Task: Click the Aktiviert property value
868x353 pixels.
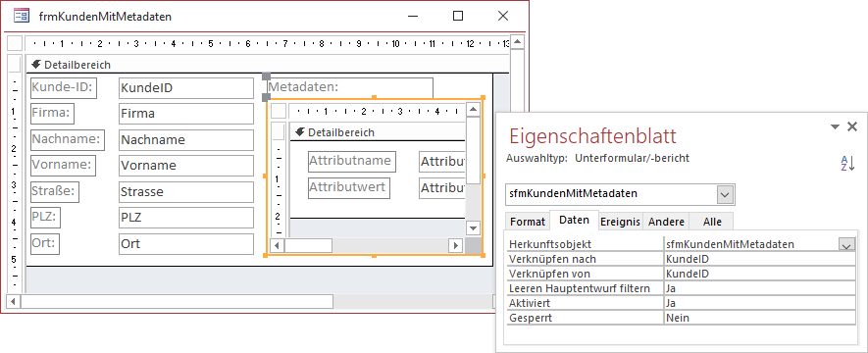Action: [x=759, y=303]
